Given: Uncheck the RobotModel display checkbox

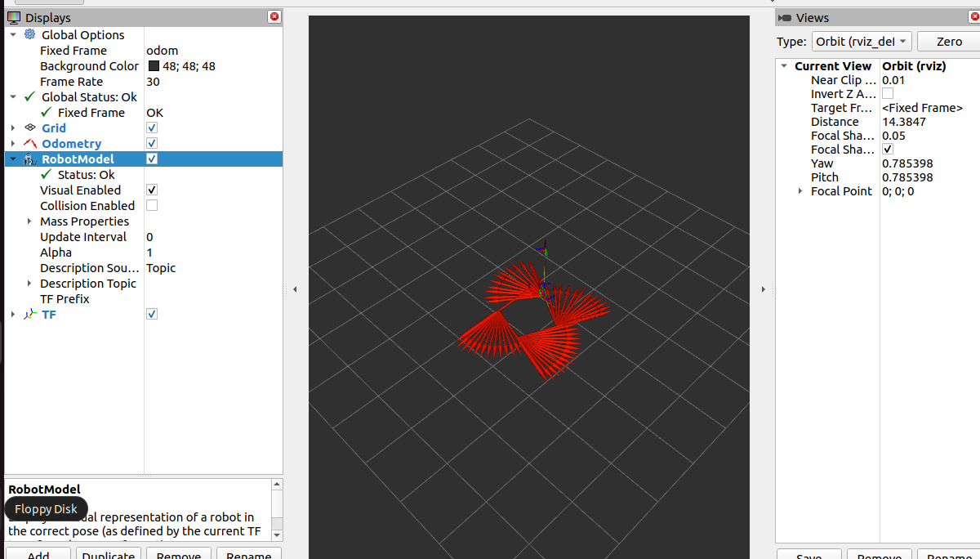Looking at the screenshot, I should click(152, 159).
